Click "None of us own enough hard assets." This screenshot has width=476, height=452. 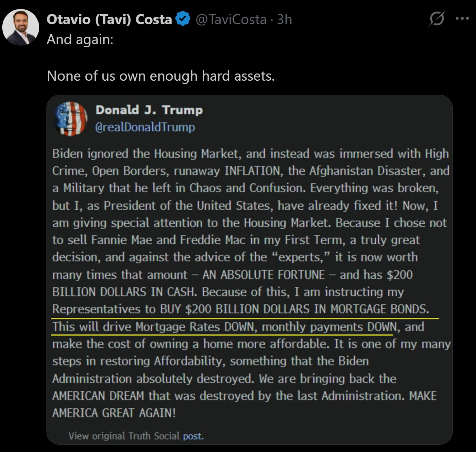pos(161,76)
